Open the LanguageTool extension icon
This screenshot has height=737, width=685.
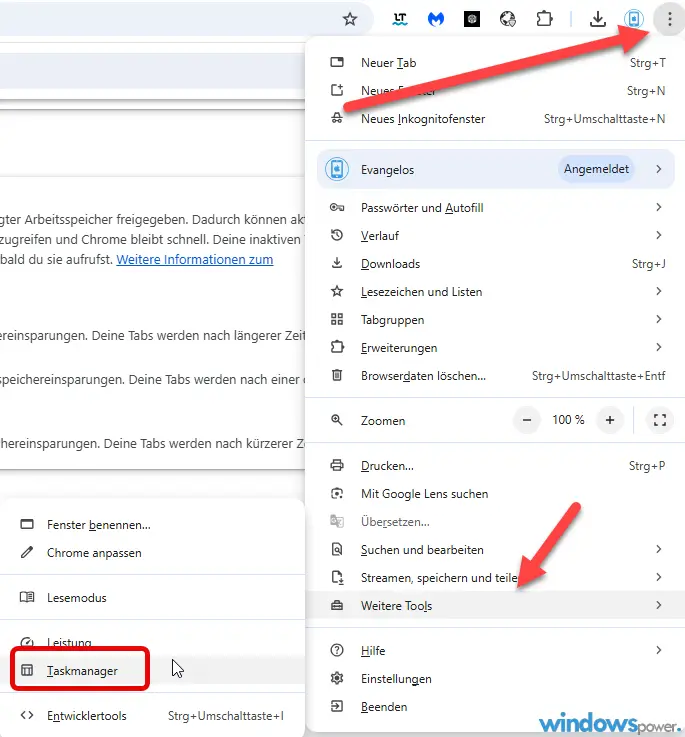[x=400, y=19]
